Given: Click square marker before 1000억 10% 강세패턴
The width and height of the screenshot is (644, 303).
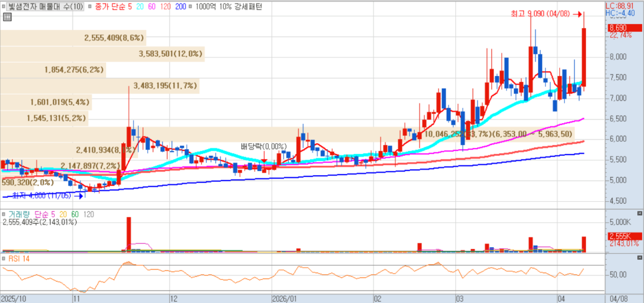Looking at the screenshot, I should pos(191,7).
